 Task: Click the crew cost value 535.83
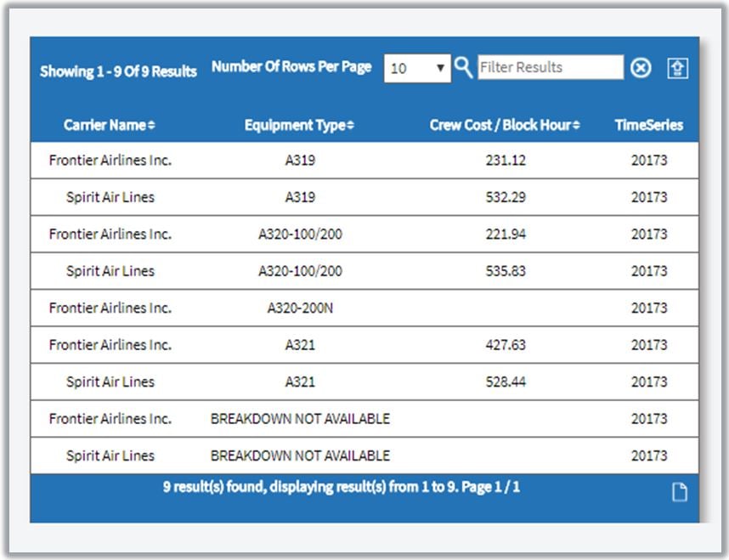point(505,271)
